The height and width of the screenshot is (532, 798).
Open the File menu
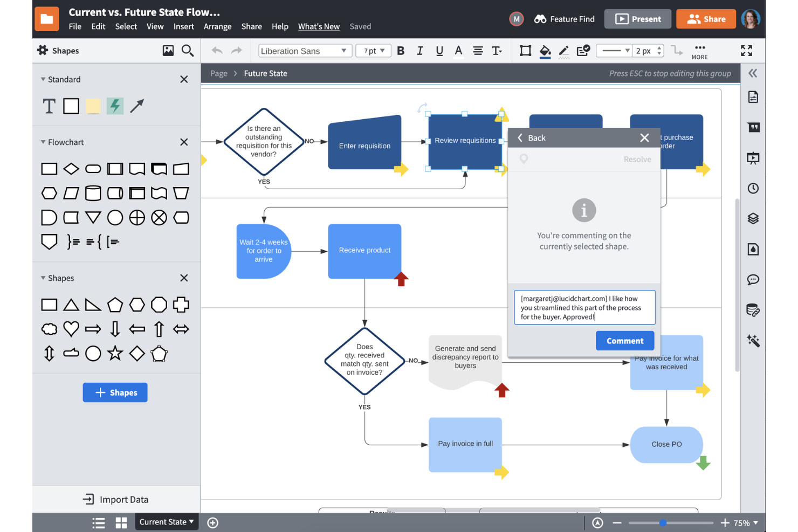point(75,26)
